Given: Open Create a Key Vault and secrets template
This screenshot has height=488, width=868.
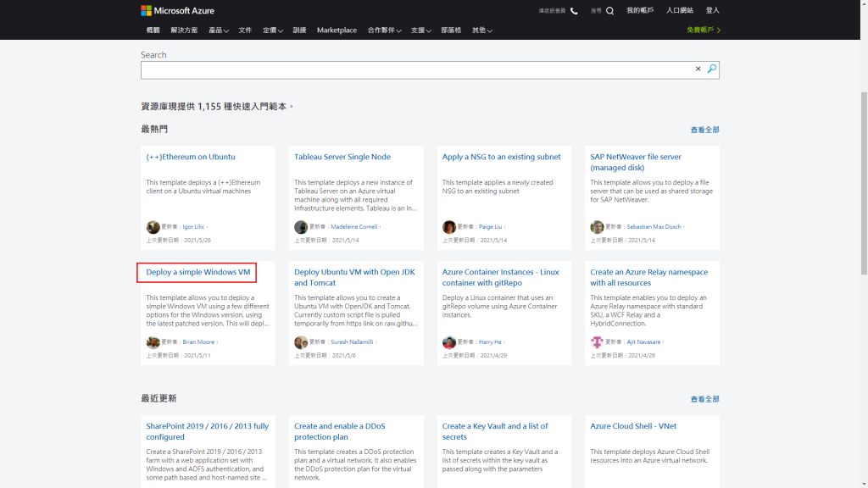Looking at the screenshot, I should click(x=495, y=431).
